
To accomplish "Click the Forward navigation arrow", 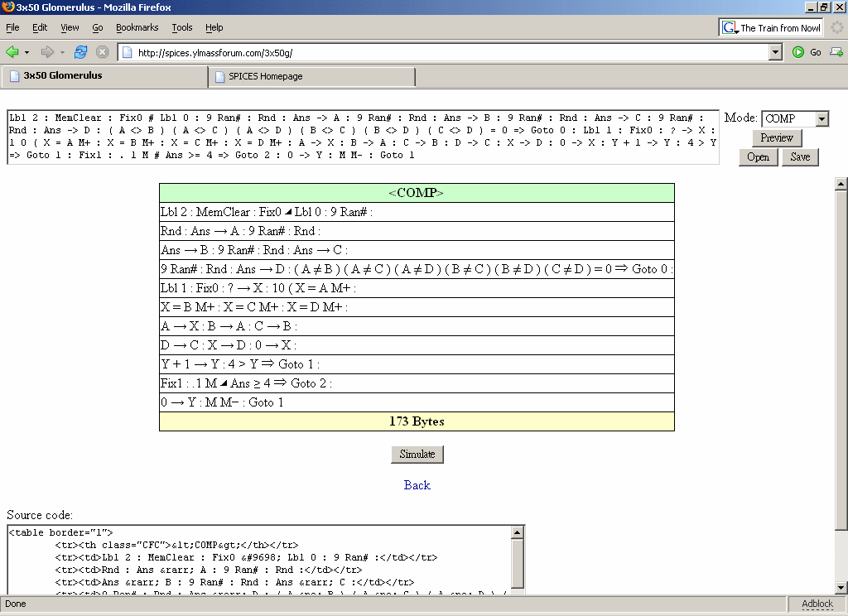I will tap(47, 52).
